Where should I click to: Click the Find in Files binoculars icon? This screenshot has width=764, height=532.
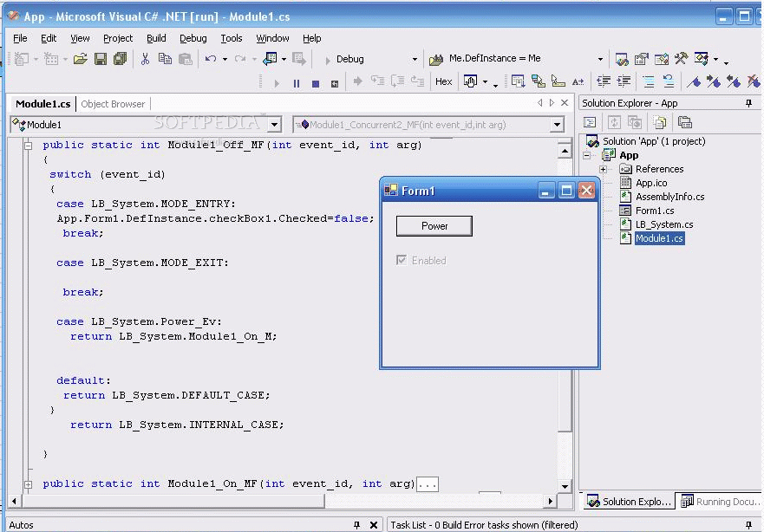point(436,60)
